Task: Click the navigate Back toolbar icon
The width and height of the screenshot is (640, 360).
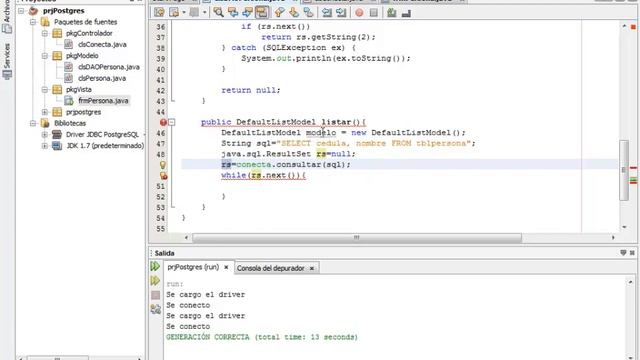Action: point(174,13)
